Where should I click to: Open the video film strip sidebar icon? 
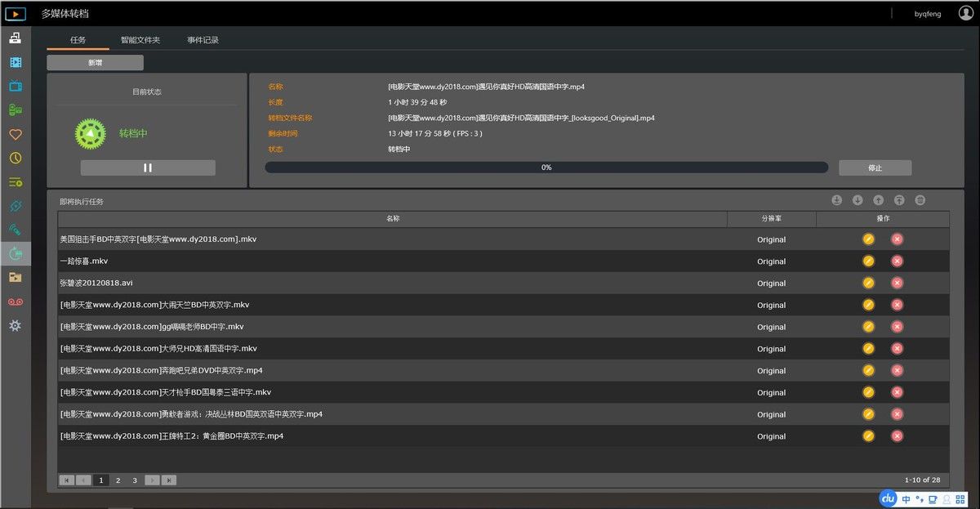point(15,62)
